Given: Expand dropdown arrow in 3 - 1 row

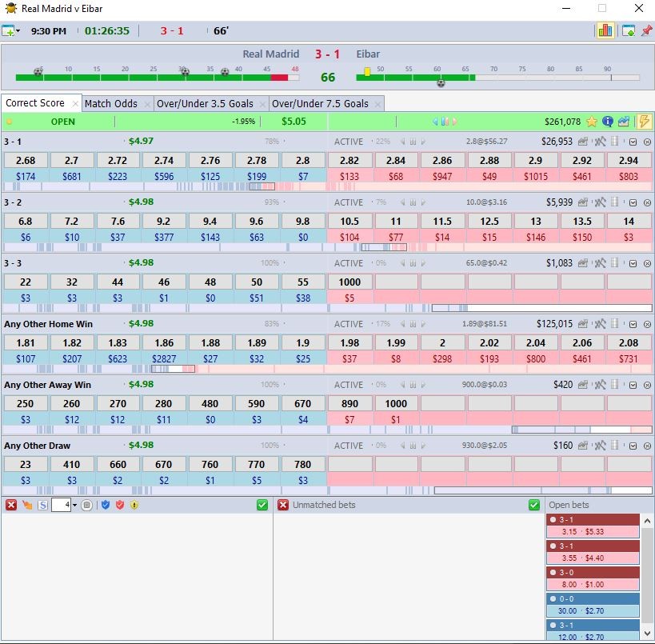Looking at the screenshot, I should (633, 142).
